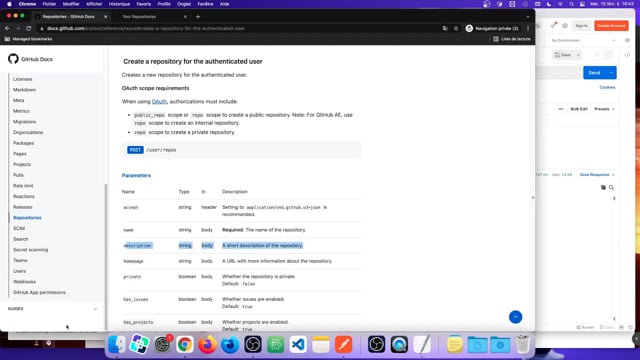Click the Postman request URL field
The width and height of the screenshot is (640, 360).
[558, 73]
